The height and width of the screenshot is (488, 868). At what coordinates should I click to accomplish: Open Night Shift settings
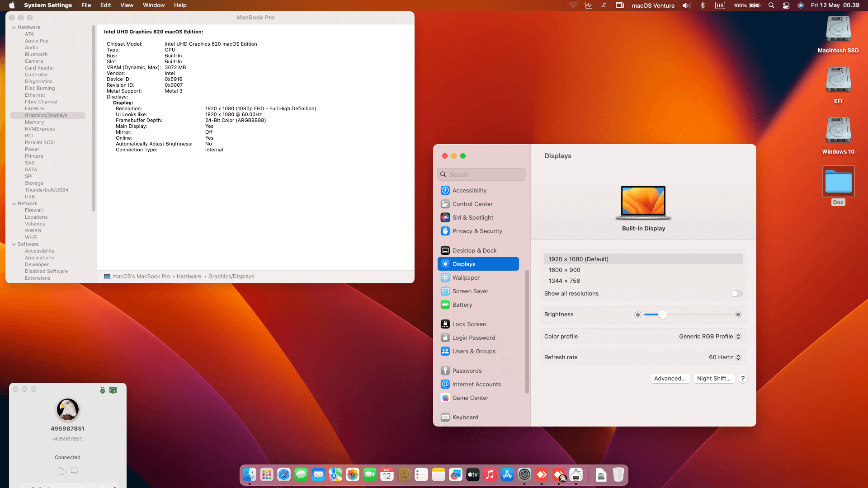click(714, 379)
